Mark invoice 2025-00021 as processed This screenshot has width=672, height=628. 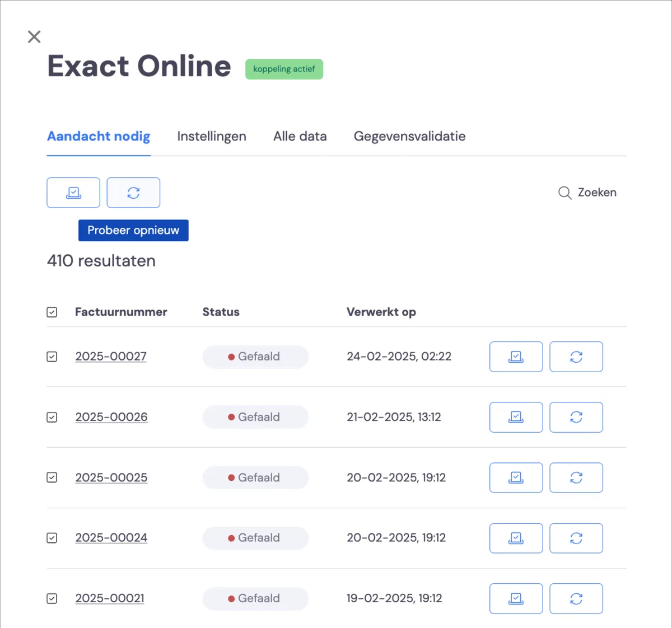516,598
